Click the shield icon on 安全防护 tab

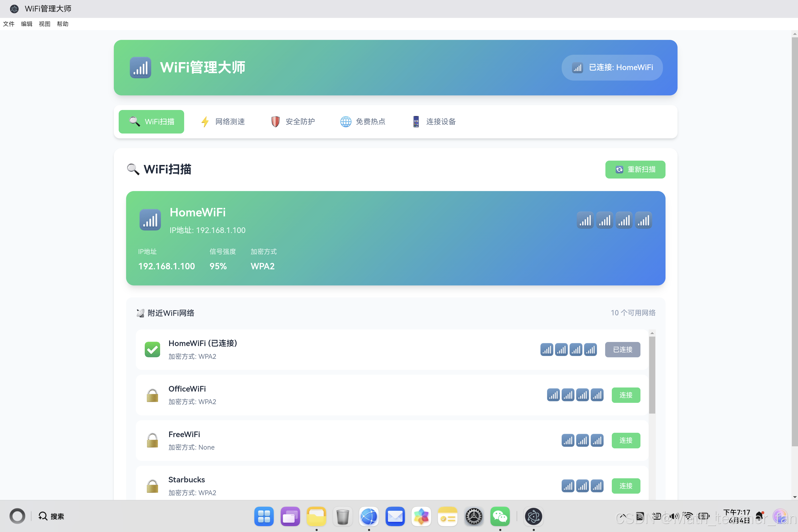pyautogui.click(x=275, y=121)
